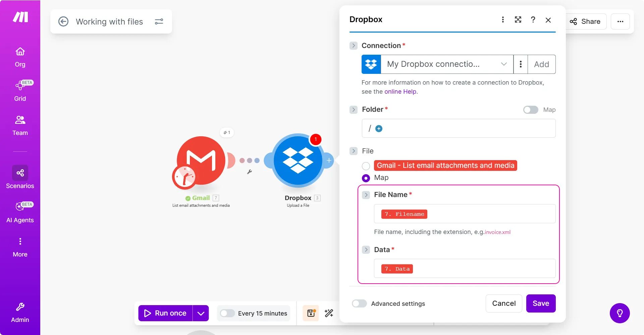
Task: Expand the Dropbox panel to fullscreen
Action: [x=518, y=20]
